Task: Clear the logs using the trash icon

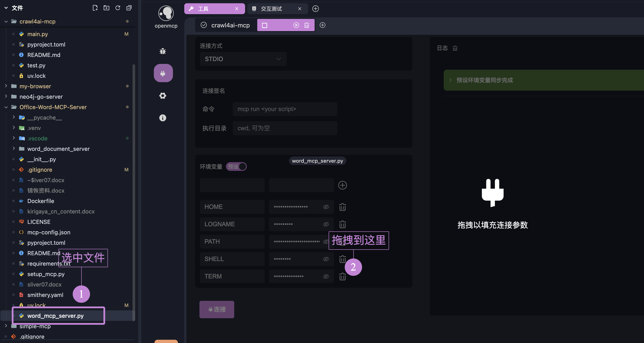Action: (x=455, y=48)
